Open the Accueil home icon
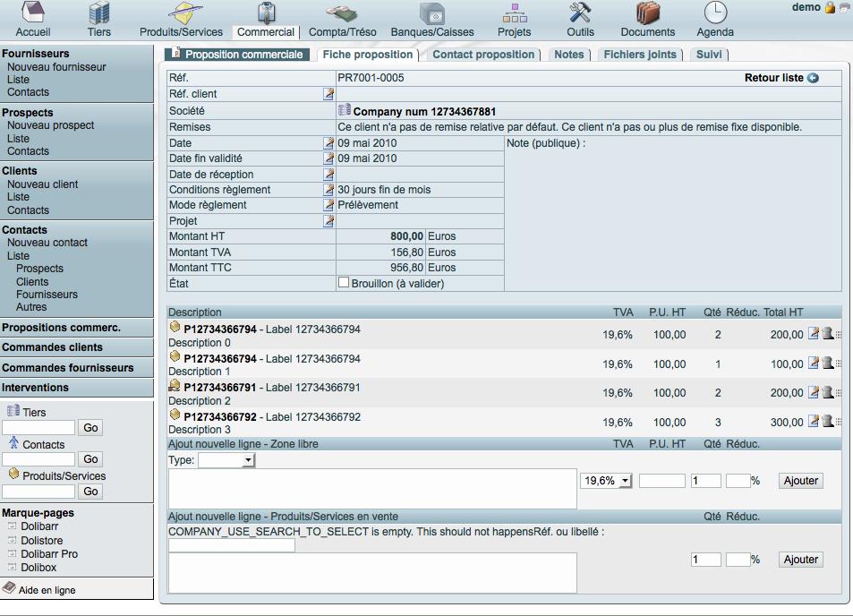This screenshot has width=853, height=616. [32, 13]
